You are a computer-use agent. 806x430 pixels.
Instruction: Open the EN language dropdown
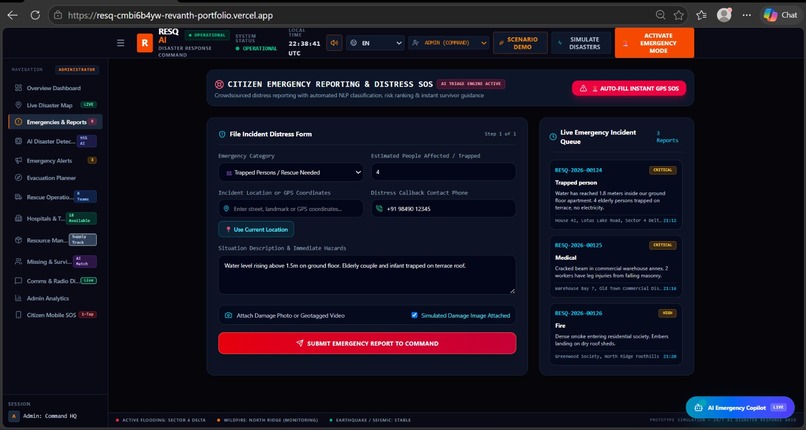click(x=375, y=43)
